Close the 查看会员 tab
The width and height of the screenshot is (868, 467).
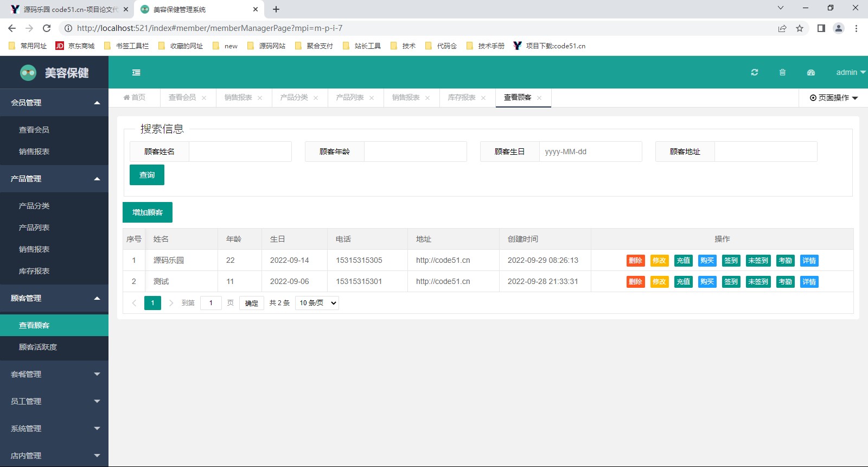coord(204,98)
